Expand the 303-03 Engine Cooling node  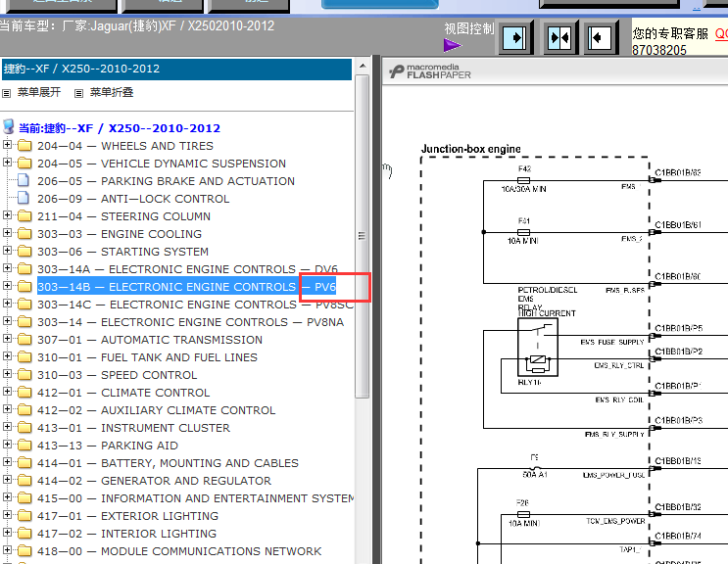click(x=7, y=233)
